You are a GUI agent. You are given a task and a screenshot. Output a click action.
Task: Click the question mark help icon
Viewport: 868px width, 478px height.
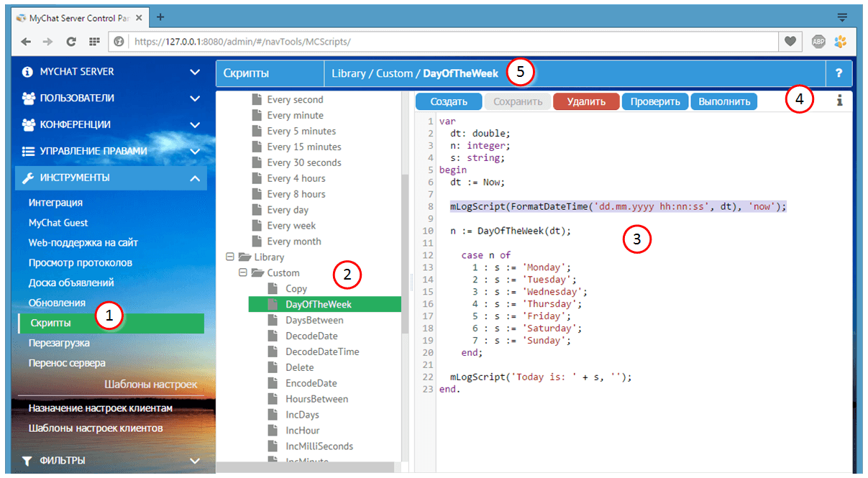click(839, 73)
